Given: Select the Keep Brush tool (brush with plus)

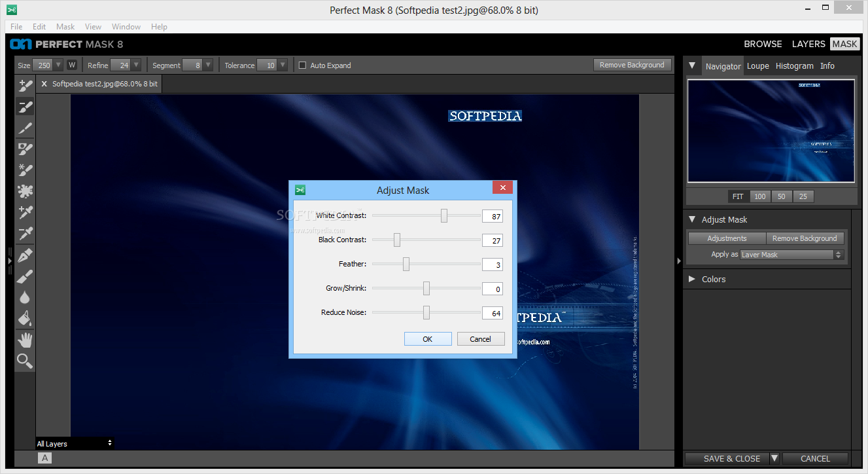Looking at the screenshot, I should point(25,85).
